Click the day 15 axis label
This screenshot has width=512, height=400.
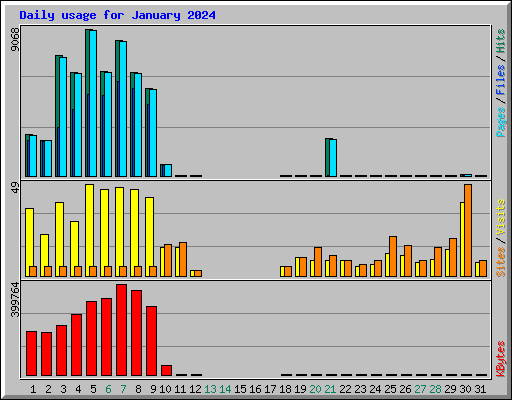pos(240,389)
